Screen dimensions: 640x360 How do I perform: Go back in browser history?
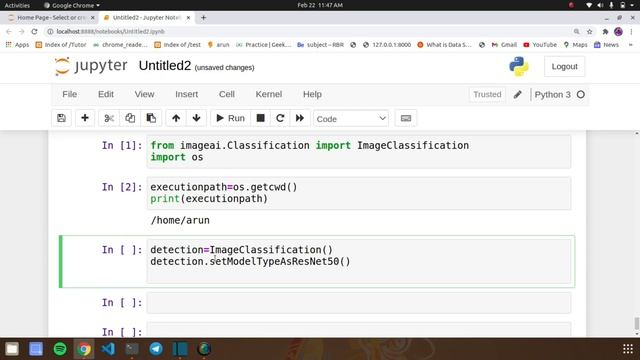tap(9, 31)
